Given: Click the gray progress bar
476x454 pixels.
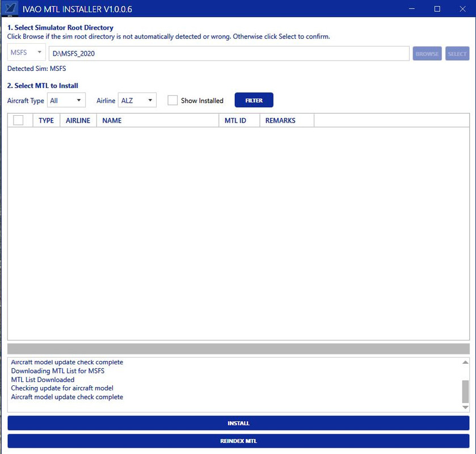Looking at the screenshot, I should click(238, 348).
